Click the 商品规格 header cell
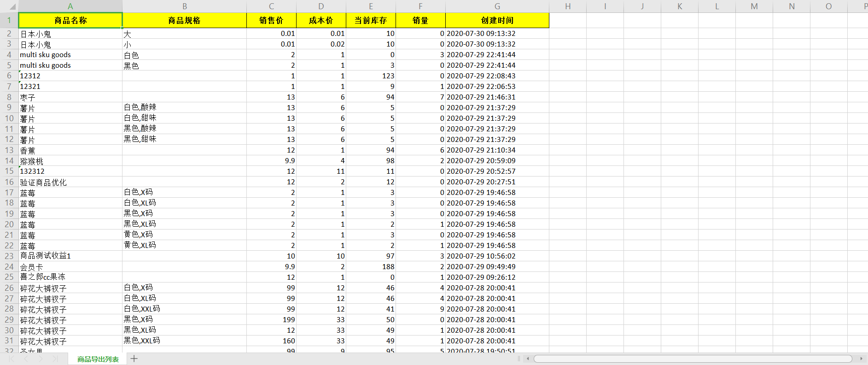 [184, 20]
